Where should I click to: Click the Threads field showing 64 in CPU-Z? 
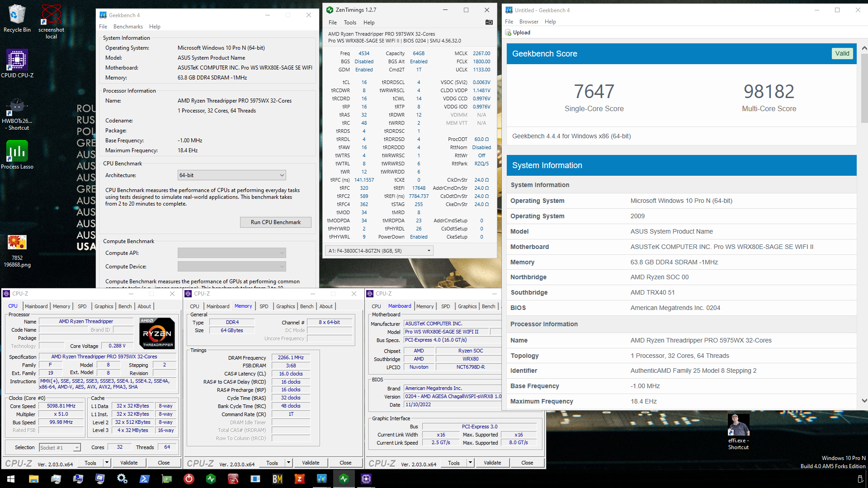tap(167, 447)
